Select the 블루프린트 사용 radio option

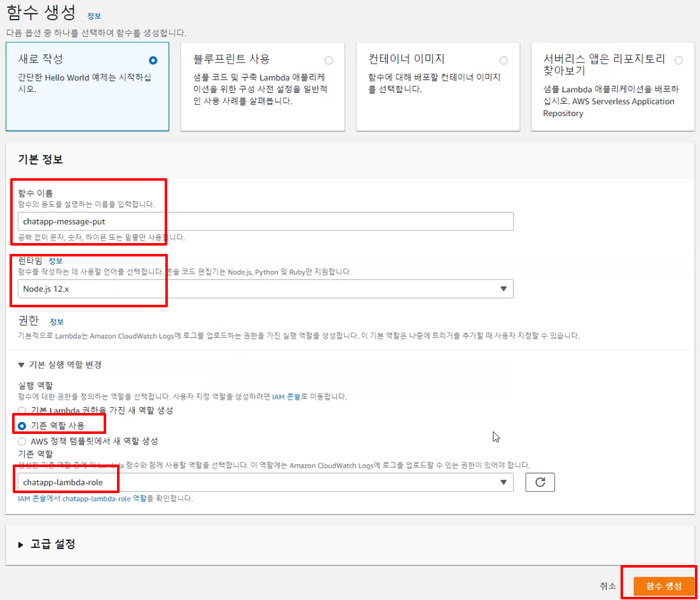329,60
